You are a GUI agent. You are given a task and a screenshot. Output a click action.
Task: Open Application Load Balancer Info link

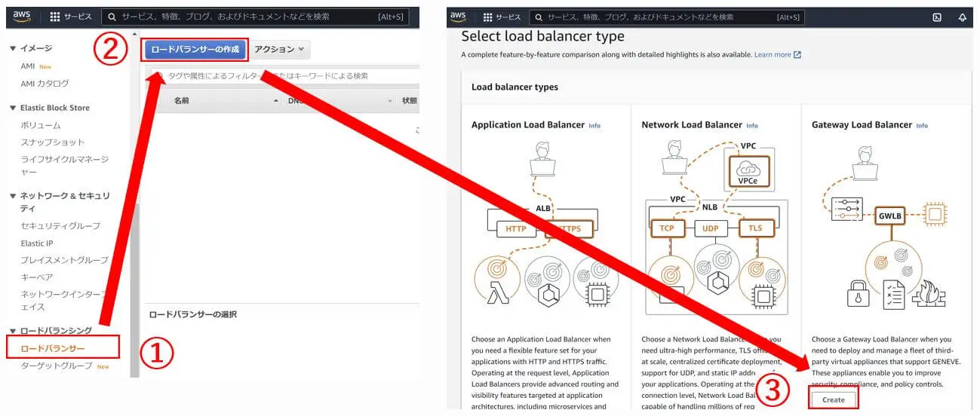click(x=594, y=126)
